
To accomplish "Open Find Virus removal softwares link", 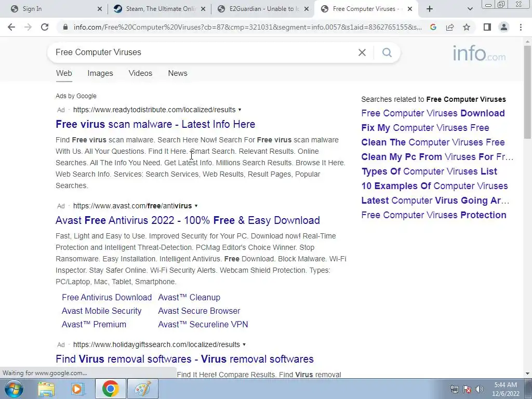I will (x=184, y=359).
